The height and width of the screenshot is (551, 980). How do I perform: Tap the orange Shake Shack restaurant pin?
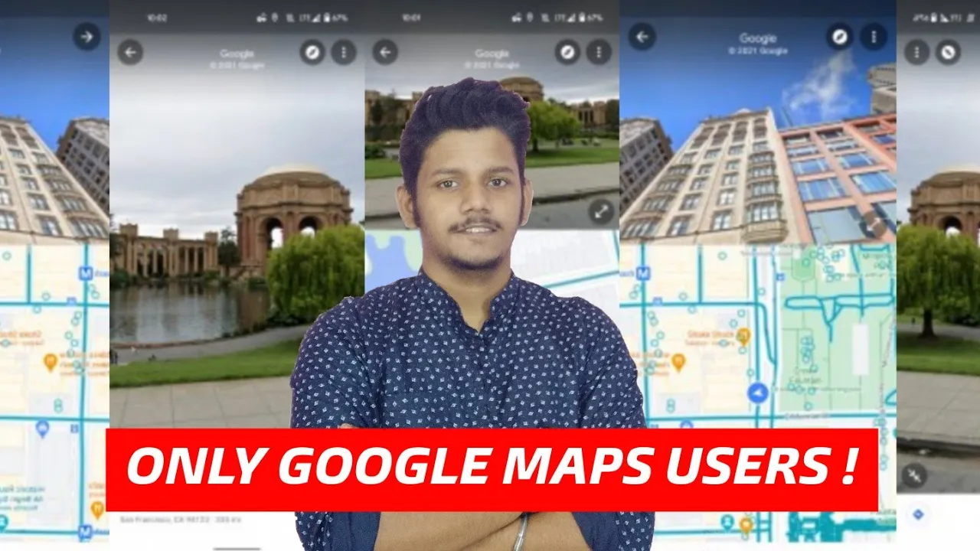743,337
